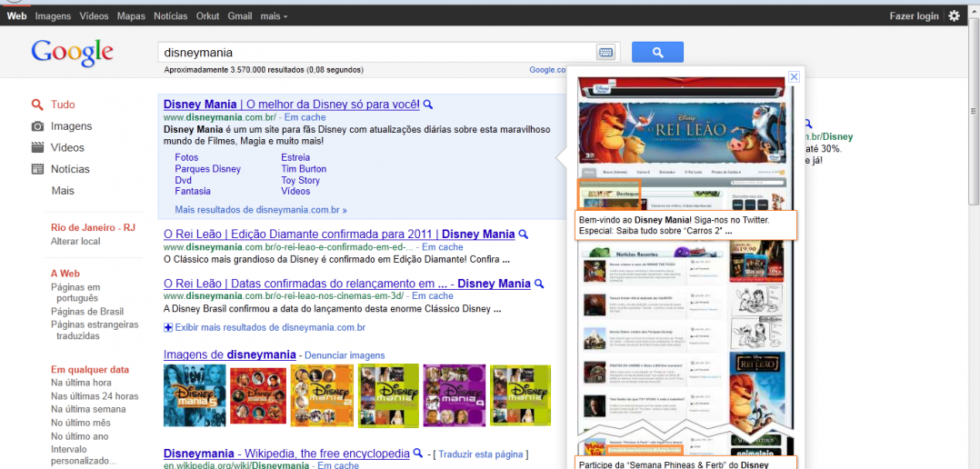Open the first Disney Mania 5 album thumbnail
The image size is (980, 469).
(195, 395)
